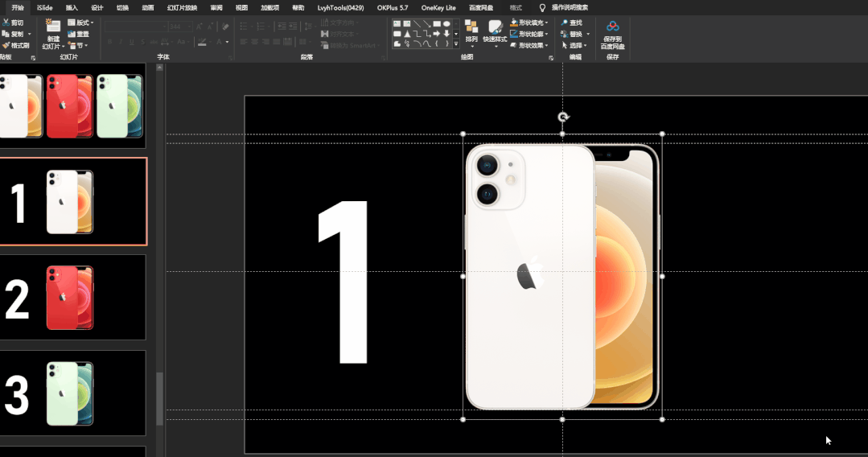This screenshot has width=868, height=457.
Task: Click the Cut (剪切) scissors icon
Action: tap(6, 23)
